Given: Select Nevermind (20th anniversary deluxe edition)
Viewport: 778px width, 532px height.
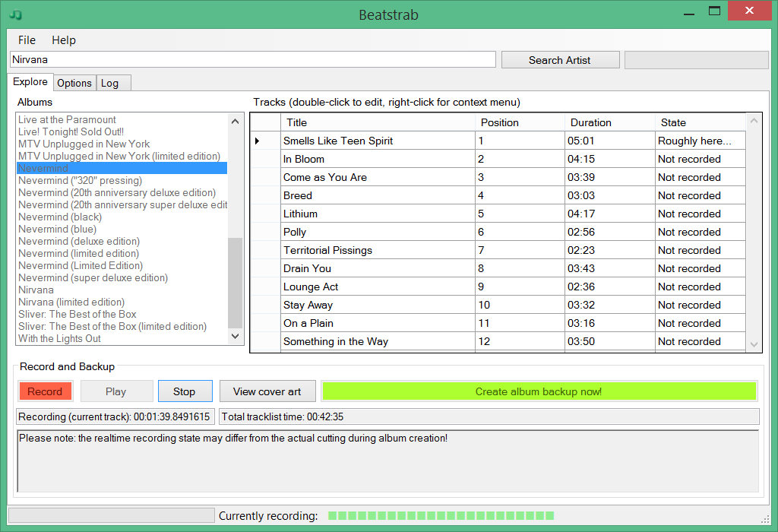Looking at the screenshot, I should tap(122, 192).
